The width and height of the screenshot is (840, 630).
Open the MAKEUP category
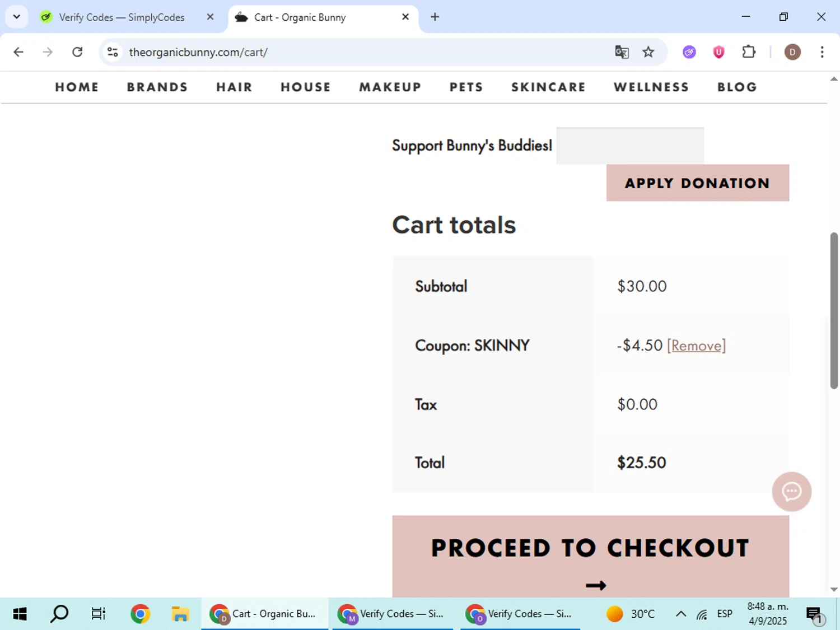pos(390,87)
